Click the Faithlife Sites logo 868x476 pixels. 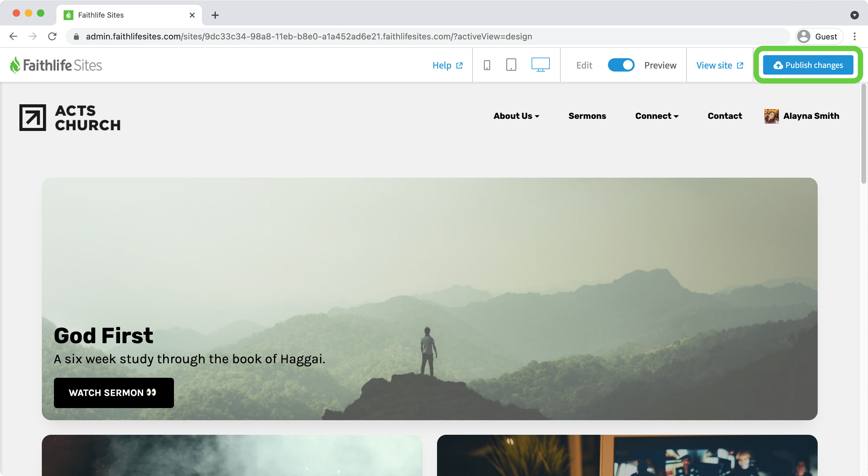[x=55, y=65]
